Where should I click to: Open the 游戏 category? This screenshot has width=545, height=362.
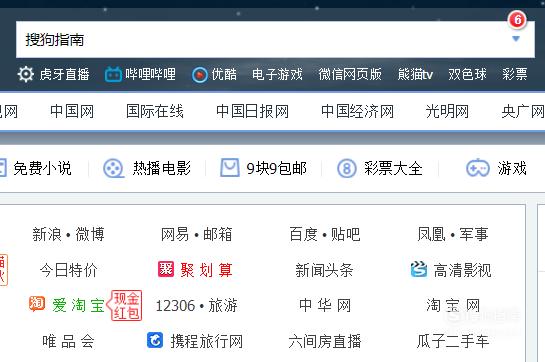coord(512,168)
